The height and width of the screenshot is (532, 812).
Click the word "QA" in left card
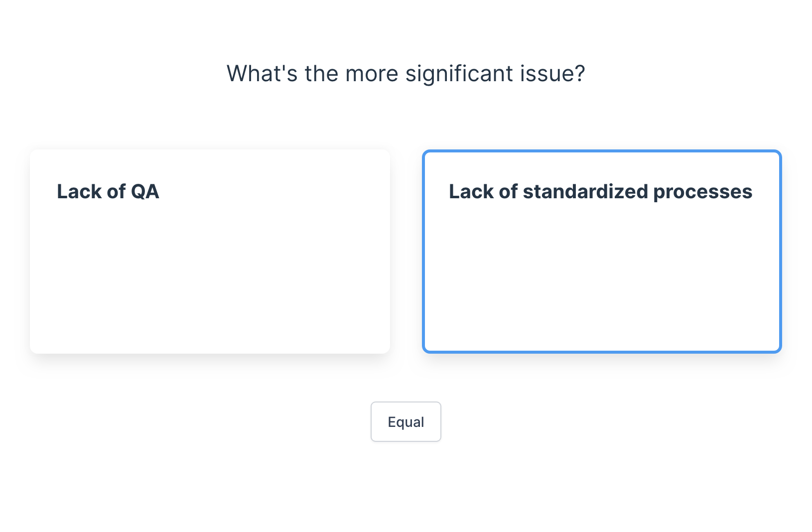pyautogui.click(x=145, y=192)
